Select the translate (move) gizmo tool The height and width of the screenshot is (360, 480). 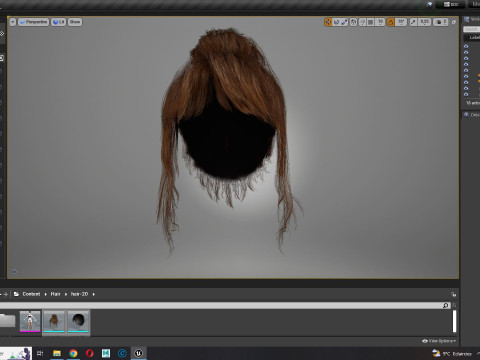point(328,22)
